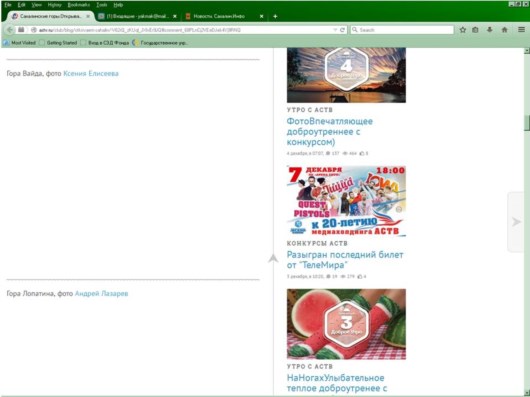Screen dimensions: 530x397
Task: Open the Getting Started bookmark
Action: point(58,43)
